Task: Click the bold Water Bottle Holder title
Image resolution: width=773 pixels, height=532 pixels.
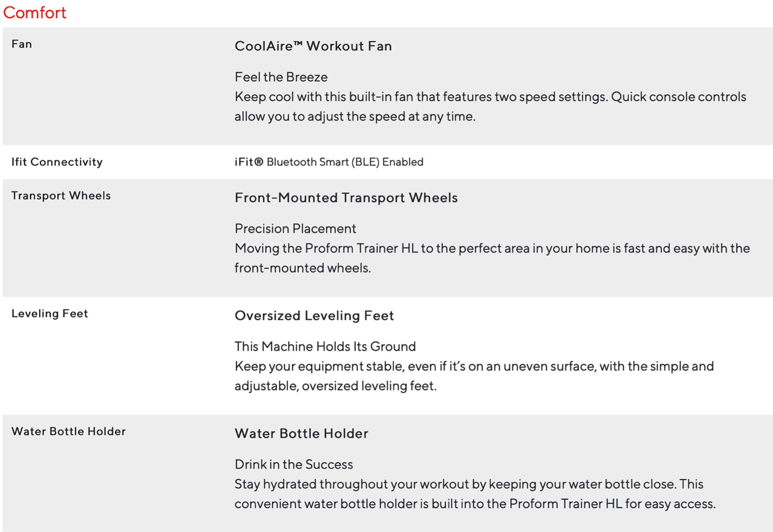Action: coord(302,434)
